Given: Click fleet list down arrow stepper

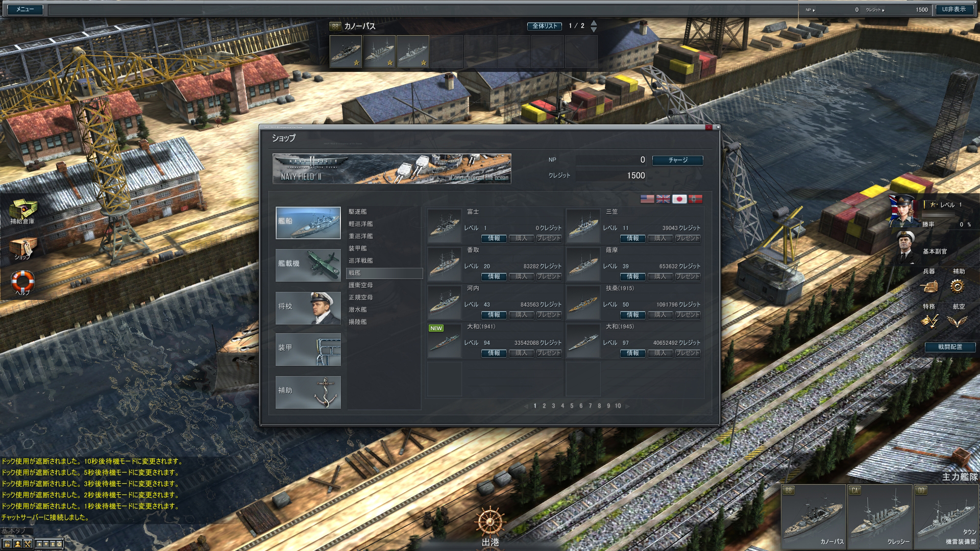Looking at the screenshot, I should [594, 30].
